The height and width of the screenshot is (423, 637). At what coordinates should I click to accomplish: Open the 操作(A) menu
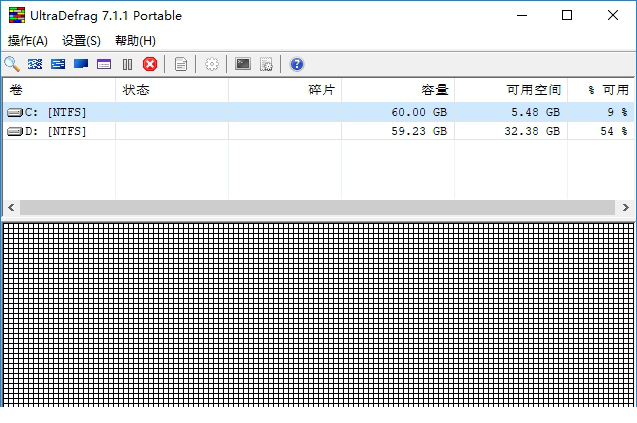pyautogui.click(x=28, y=41)
